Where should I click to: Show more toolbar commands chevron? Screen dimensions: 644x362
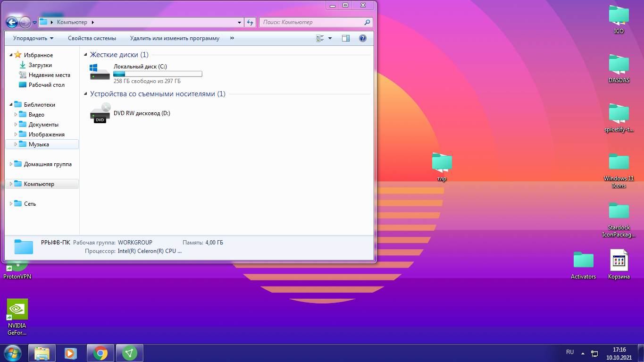click(232, 38)
